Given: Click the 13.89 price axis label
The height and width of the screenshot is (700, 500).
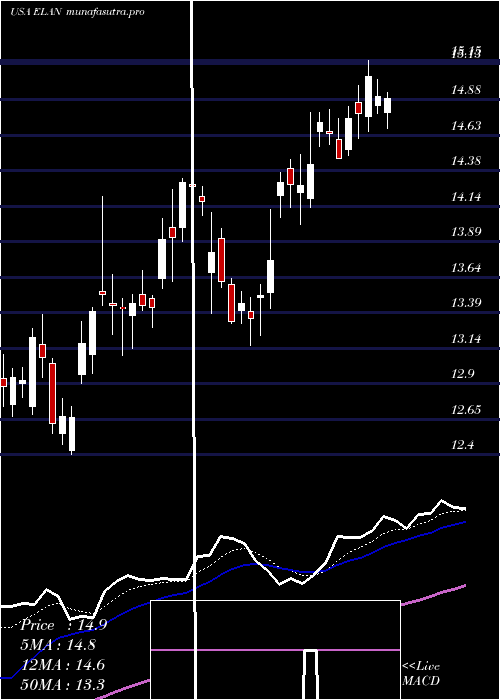Looking at the screenshot, I should coord(466,232).
